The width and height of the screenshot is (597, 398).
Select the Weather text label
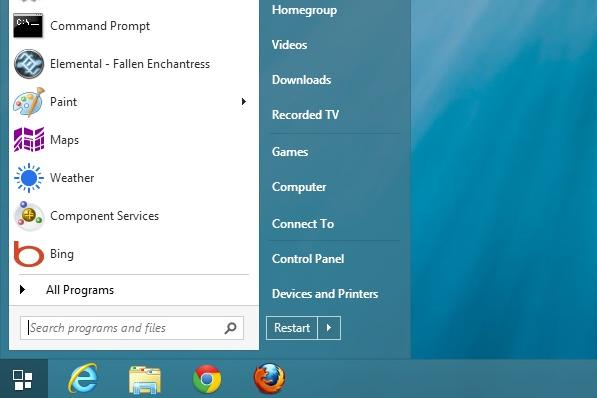coord(72,178)
